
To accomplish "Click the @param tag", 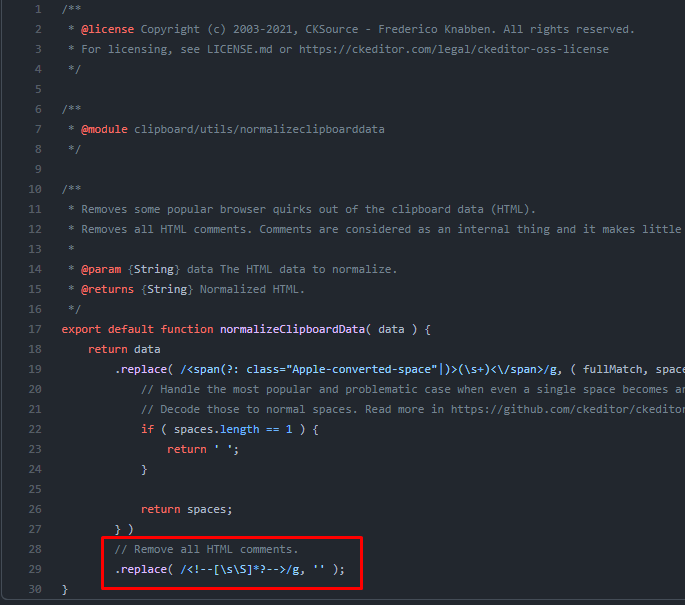I will [101, 269].
